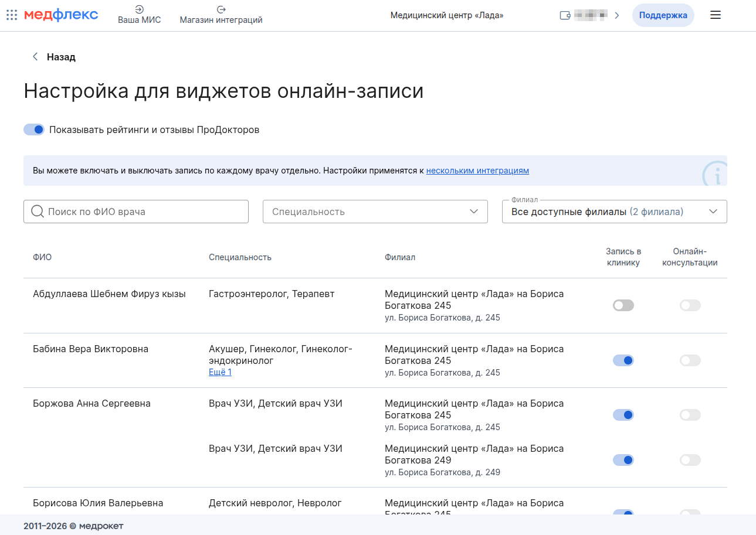Open the balance chevron arrow
This screenshot has height=535, width=756.
pyautogui.click(x=616, y=16)
